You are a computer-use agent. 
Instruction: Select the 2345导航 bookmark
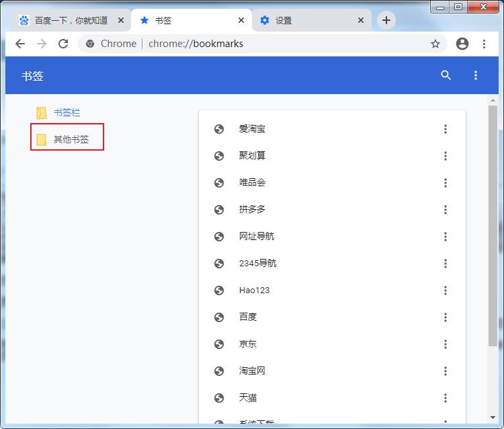pos(332,264)
